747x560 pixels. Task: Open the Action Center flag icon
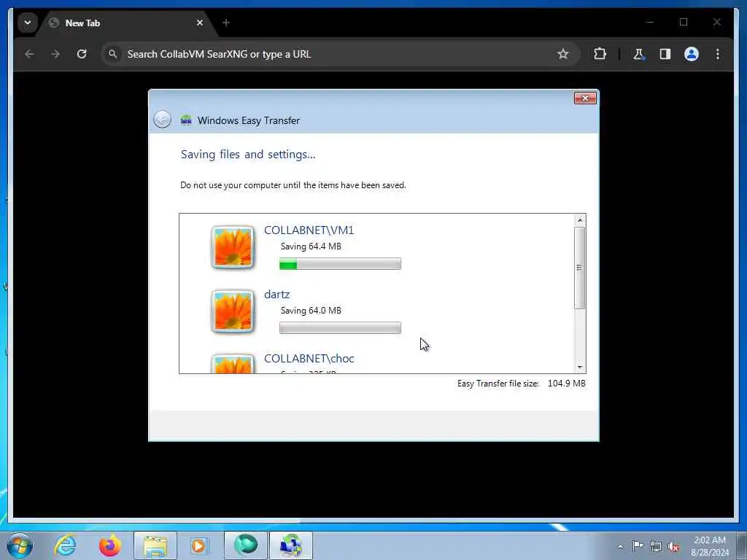click(638, 545)
